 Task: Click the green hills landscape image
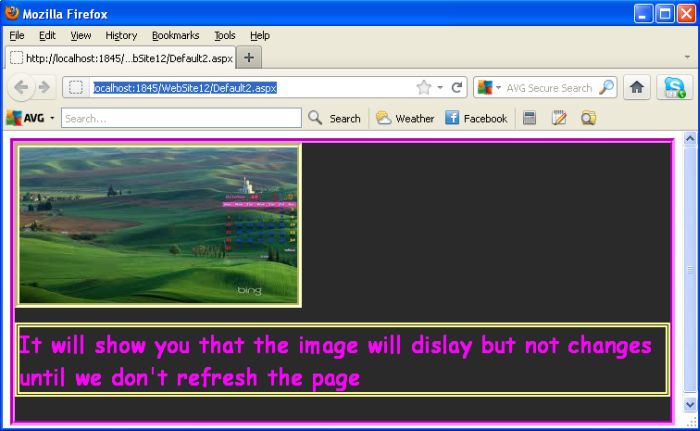[158, 225]
